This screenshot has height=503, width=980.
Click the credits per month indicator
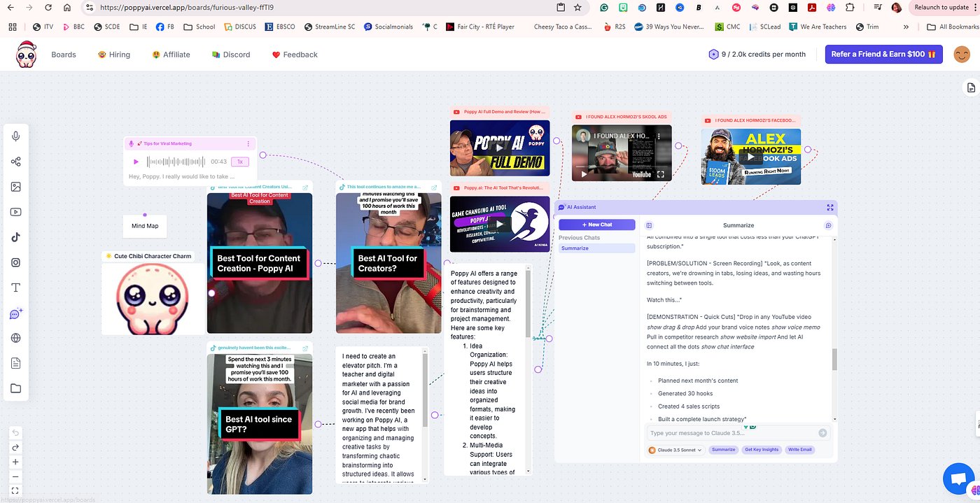[757, 55]
